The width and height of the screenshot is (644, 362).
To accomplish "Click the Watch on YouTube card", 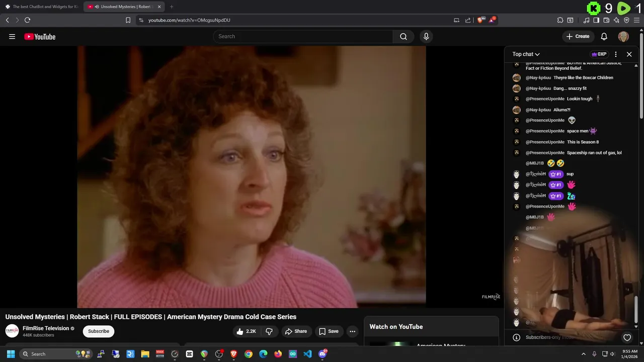I will click(431, 332).
